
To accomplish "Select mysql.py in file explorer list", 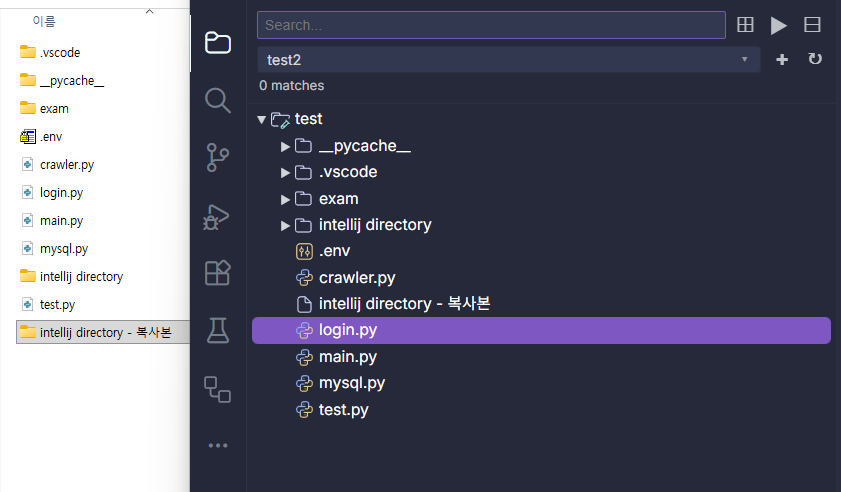I will click(x=64, y=249).
